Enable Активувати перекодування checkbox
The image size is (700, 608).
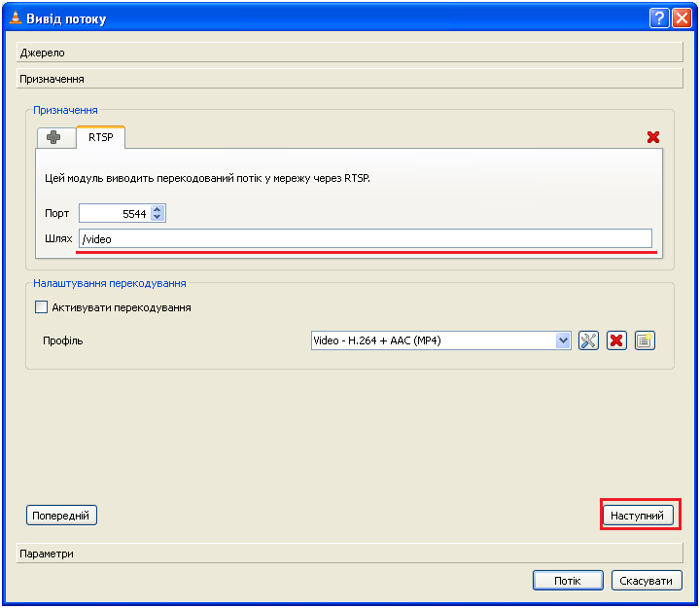[41, 307]
